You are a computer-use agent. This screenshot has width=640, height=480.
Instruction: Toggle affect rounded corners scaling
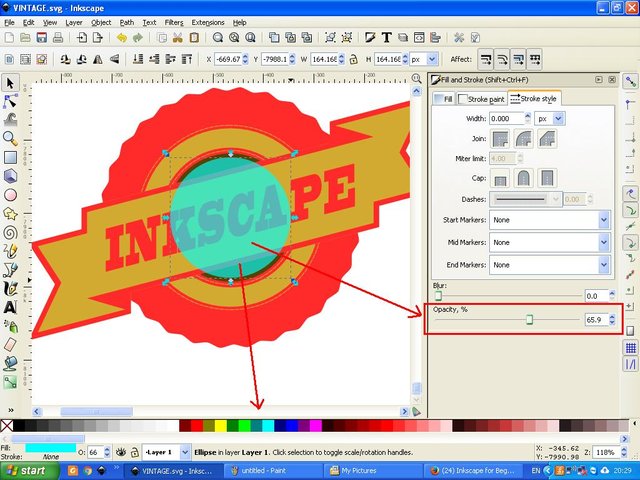(502, 60)
